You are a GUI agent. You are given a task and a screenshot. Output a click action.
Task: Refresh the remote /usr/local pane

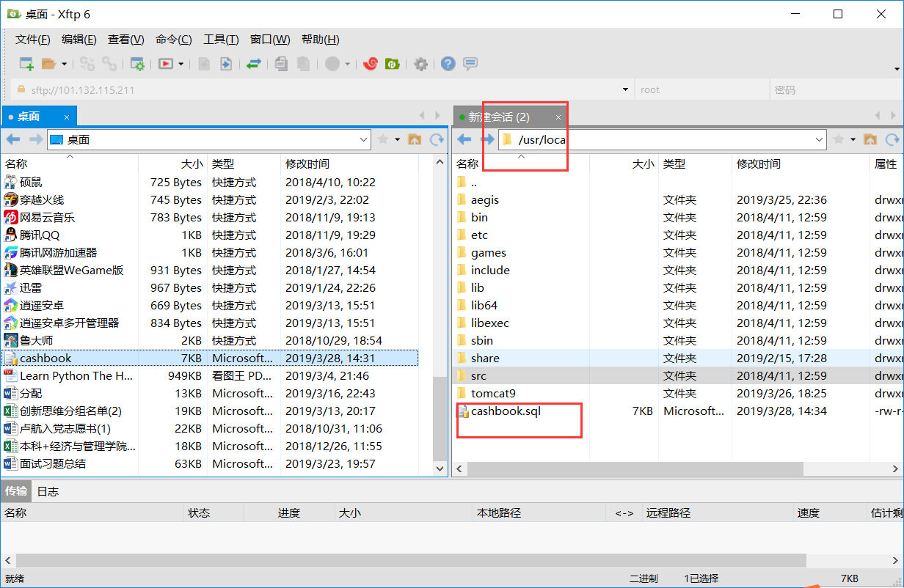[892, 139]
